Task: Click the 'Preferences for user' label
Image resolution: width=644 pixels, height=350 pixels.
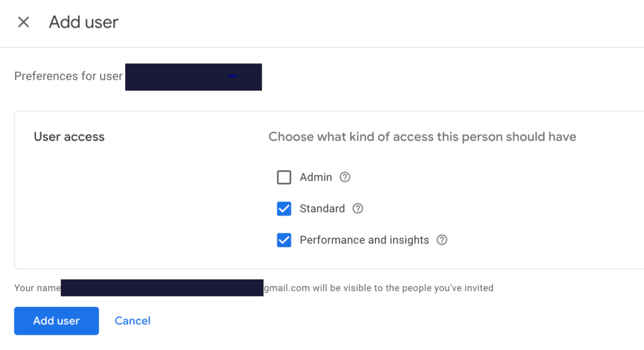Action: [68, 76]
